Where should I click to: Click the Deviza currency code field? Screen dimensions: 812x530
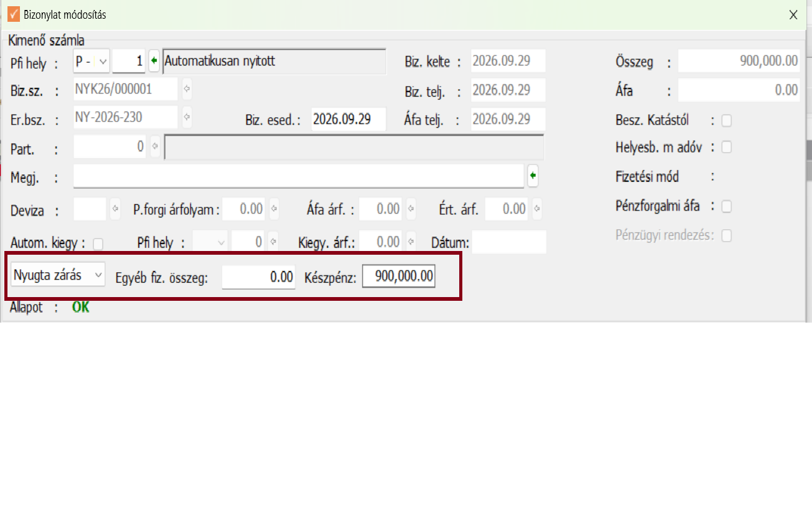[90, 209]
